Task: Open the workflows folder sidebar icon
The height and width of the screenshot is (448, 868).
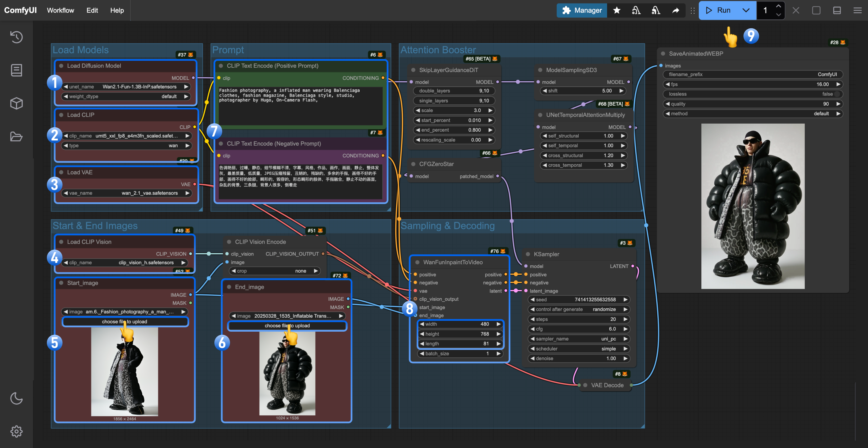Action: [x=16, y=136]
